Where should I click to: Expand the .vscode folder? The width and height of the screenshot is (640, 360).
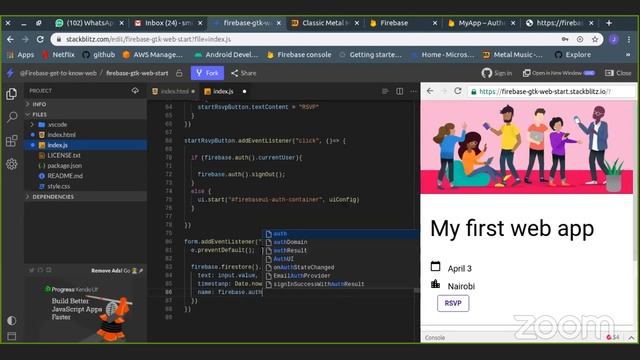click(85, 124)
